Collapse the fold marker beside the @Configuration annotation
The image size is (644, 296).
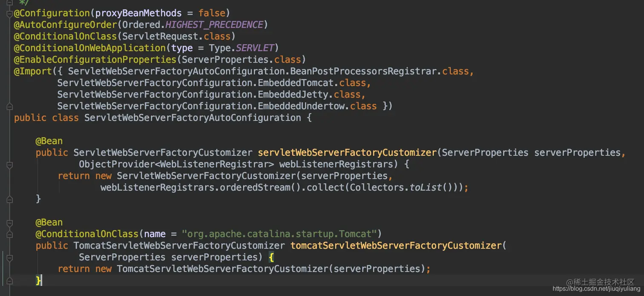click(x=9, y=13)
